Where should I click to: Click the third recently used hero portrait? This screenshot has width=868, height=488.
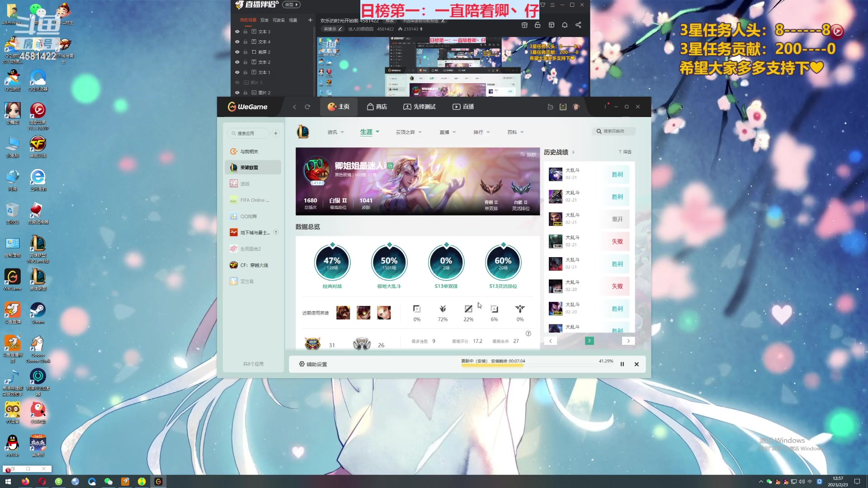click(x=384, y=313)
